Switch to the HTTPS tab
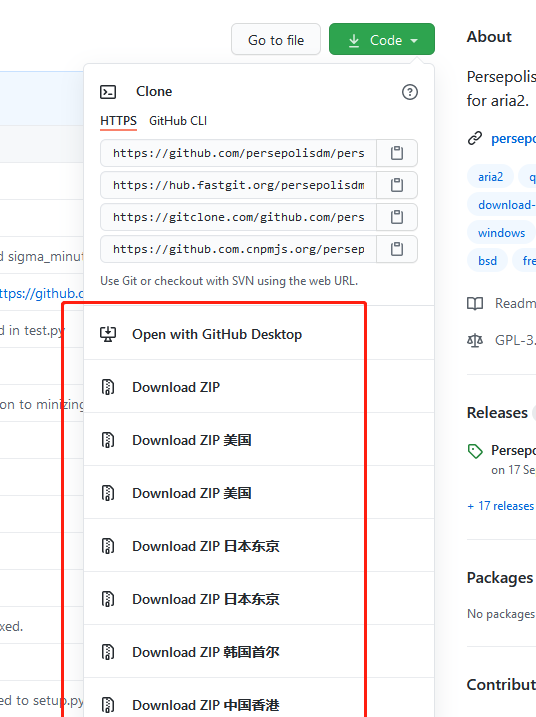The height and width of the screenshot is (717, 536). pyautogui.click(x=118, y=121)
